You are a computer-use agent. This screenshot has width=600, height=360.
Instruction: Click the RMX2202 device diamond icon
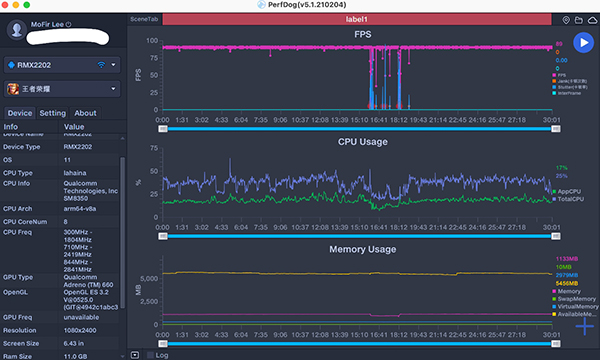(x=11, y=65)
